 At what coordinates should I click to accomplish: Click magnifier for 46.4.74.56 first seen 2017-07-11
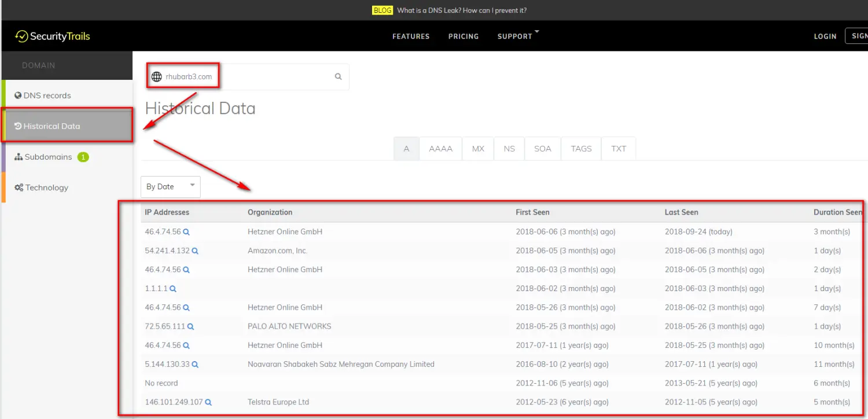pyautogui.click(x=186, y=346)
